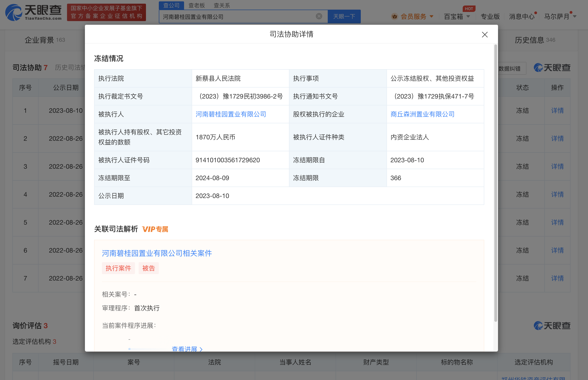Click the TianYanCha logo home icon

14,12
